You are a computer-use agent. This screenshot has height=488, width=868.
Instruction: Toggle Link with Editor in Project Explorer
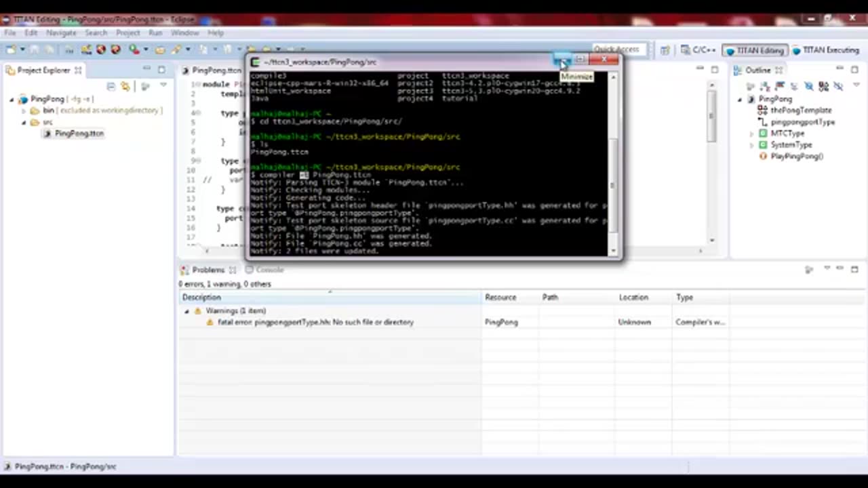click(x=125, y=86)
